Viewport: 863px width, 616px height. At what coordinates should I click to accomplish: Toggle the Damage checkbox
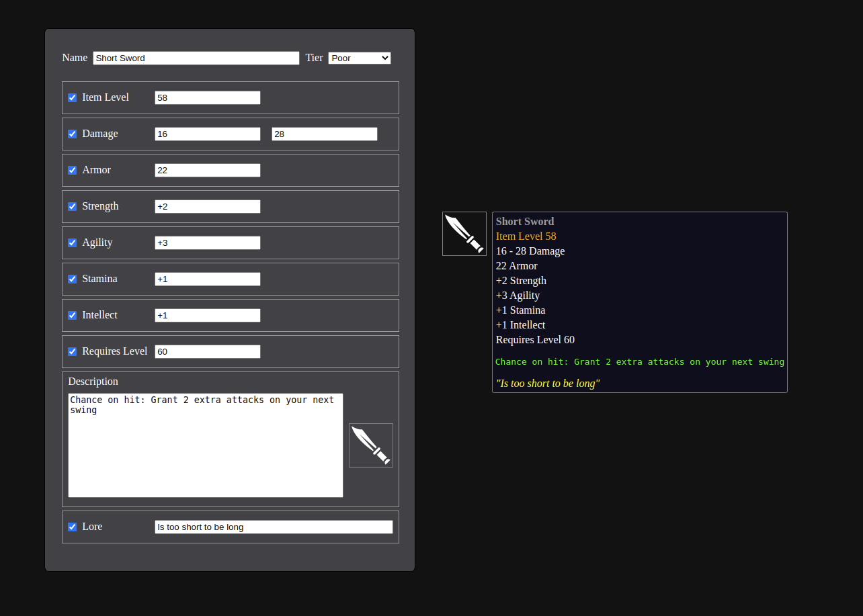(x=73, y=134)
